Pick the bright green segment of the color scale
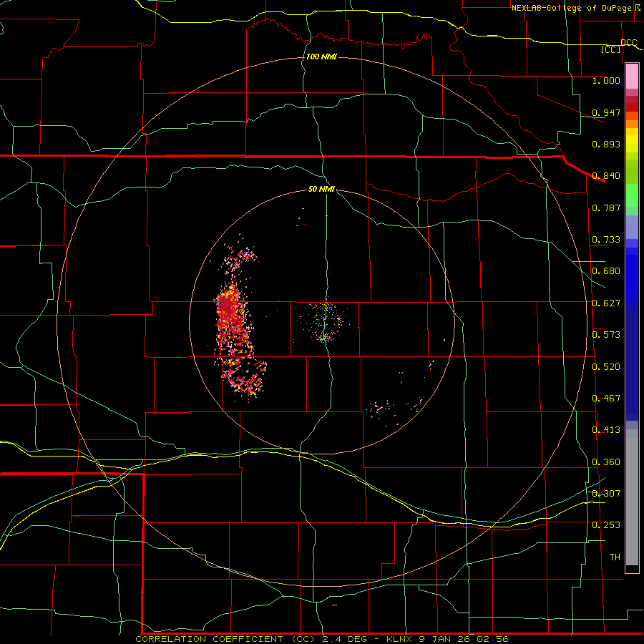 [632, 195]
